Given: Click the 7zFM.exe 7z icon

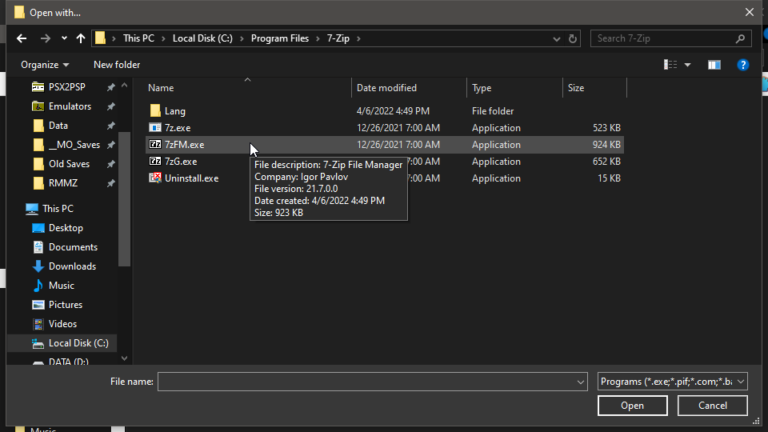Looking at the screenshot, I should coord(155,144).
